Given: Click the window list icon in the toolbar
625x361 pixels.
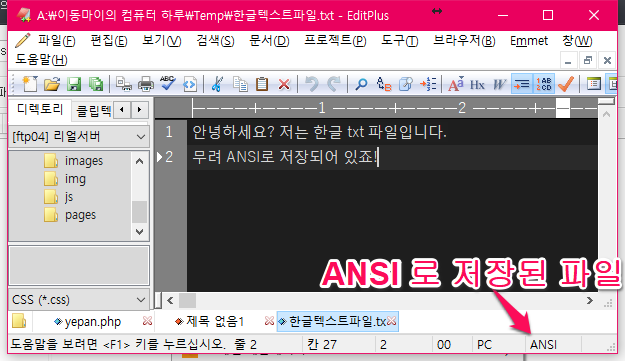Looking at the screenshot, I should [x=594, y=84].
